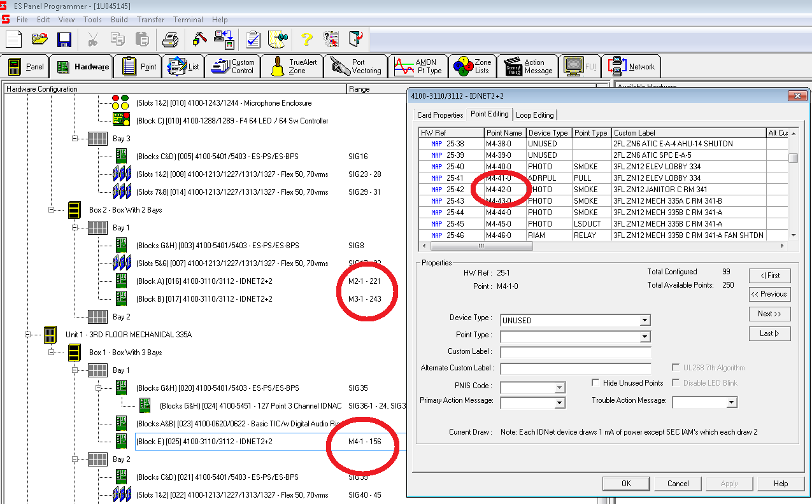Click the Custom Label input field
This screenshot has height=504, width=812.
576,353
